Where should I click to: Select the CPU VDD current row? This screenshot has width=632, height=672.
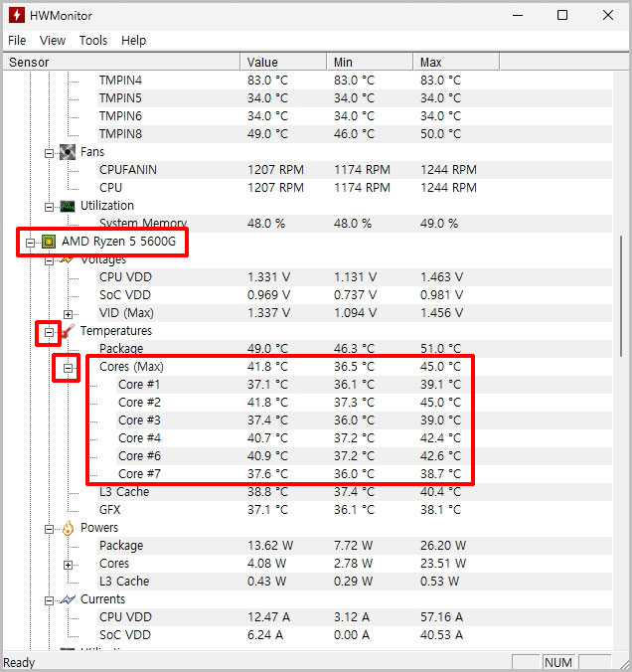pyautogui.click(x=355, y=617)
